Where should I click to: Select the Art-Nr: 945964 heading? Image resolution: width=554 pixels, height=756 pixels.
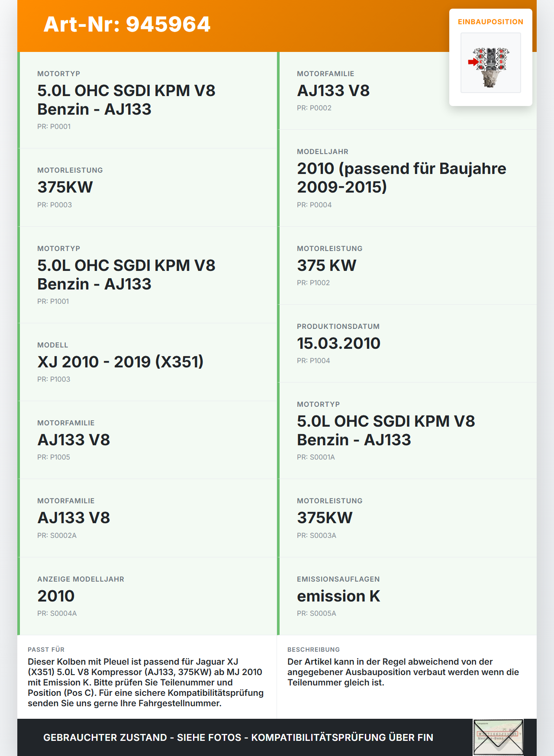coord(127,24)
